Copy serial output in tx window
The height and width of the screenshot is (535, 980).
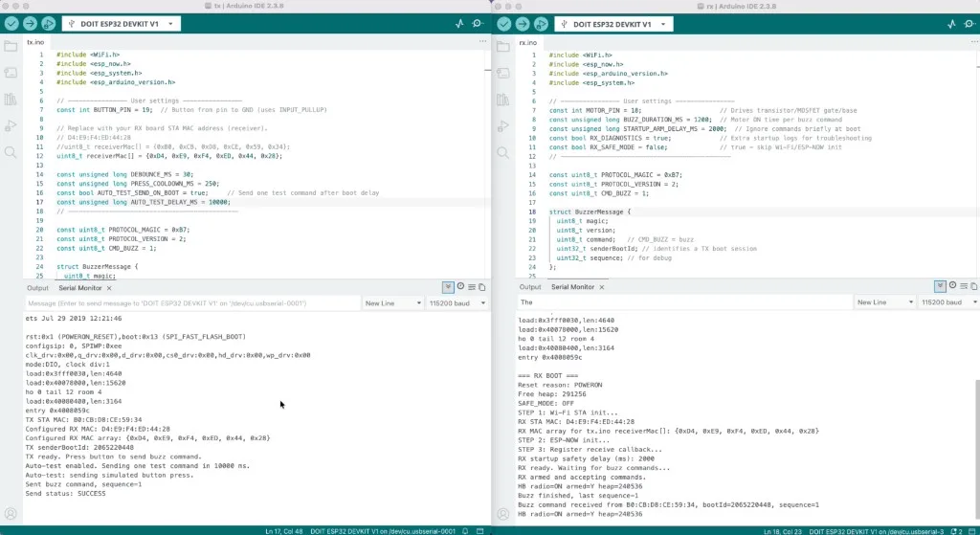(x=482, y=287)
